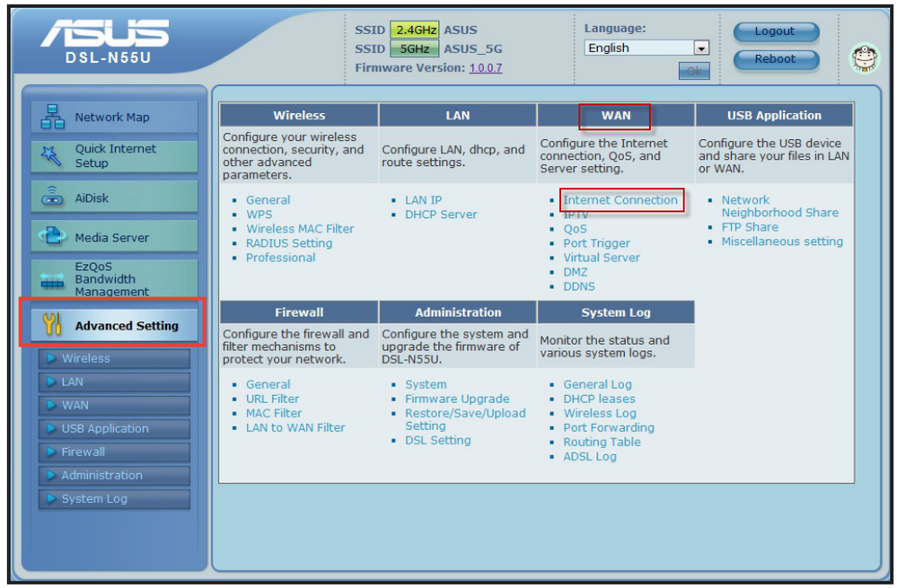Click the Network Map icon
This screenshot has width=897, height=588.
tap(52, 117)
